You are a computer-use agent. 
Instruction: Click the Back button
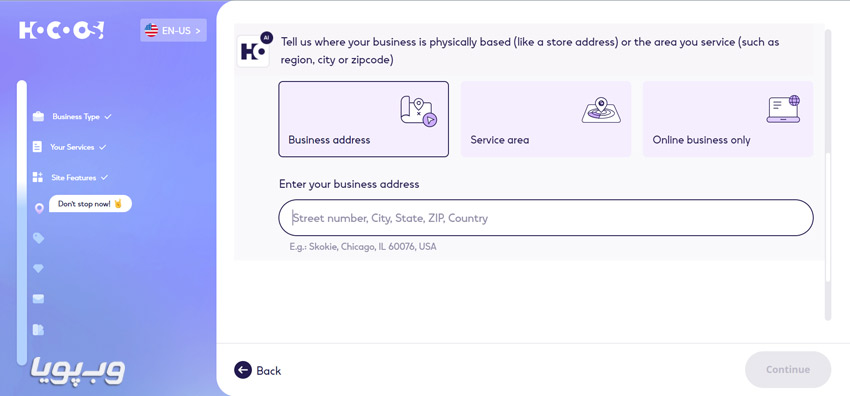257,371
